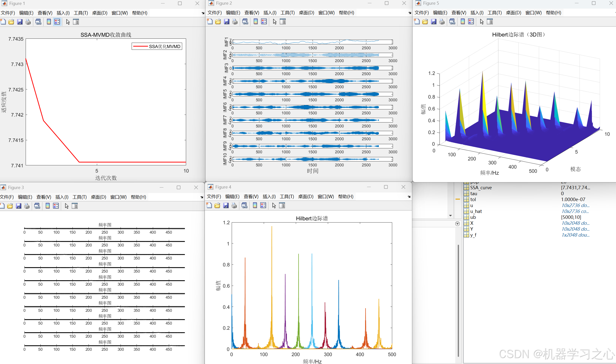Open the u_hat variable value link
616x364 pixels.
click(575, 211)
